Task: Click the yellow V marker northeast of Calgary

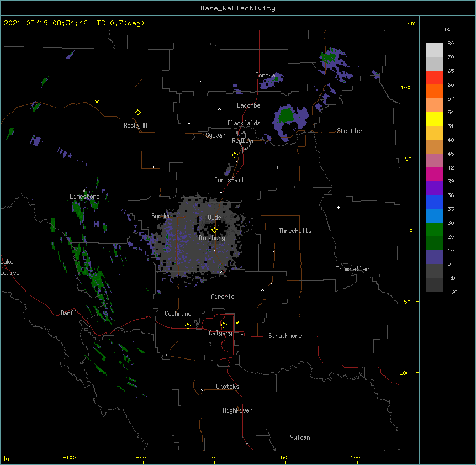Action: [x=237, y=323]
